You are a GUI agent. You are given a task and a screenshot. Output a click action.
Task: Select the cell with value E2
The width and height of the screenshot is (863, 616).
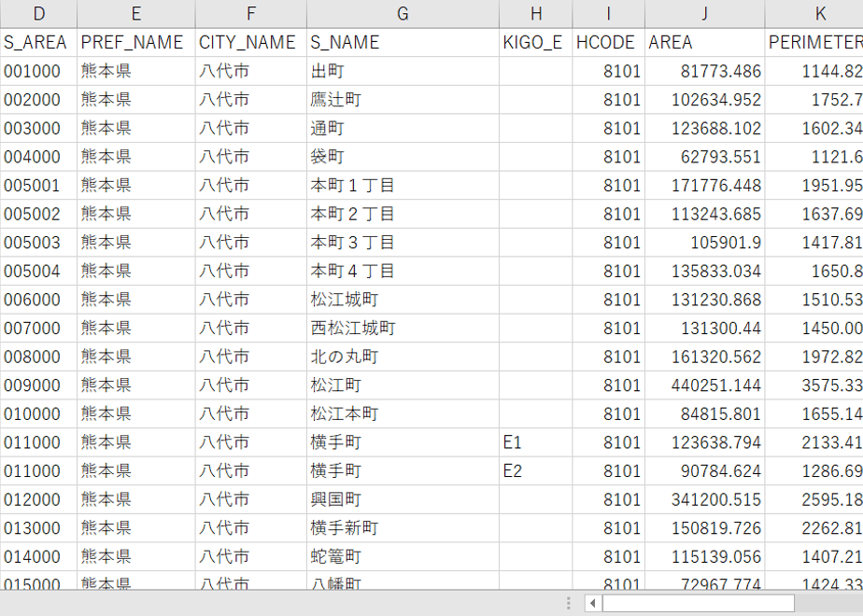pos(535,470)
